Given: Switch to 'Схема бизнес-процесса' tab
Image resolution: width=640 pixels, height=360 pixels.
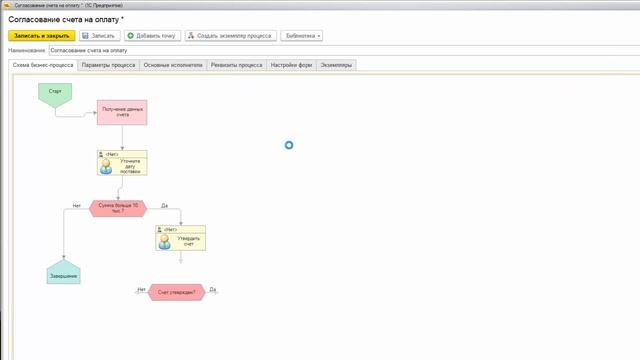Looking at the screenshot, I should pos(43,65).
